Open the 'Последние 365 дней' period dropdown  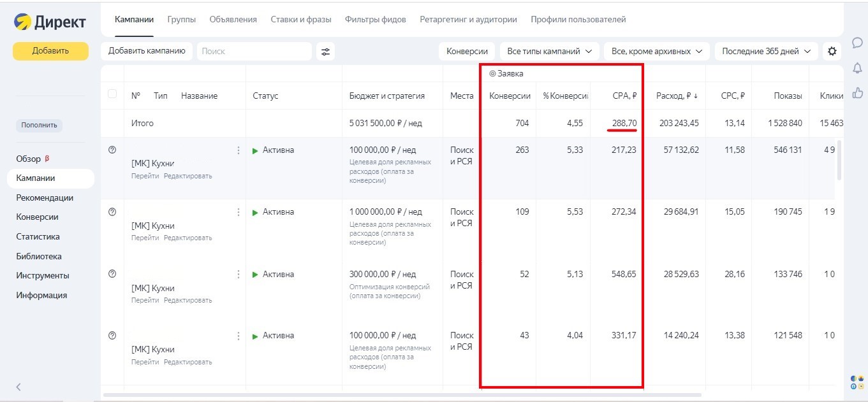point(766,52)
